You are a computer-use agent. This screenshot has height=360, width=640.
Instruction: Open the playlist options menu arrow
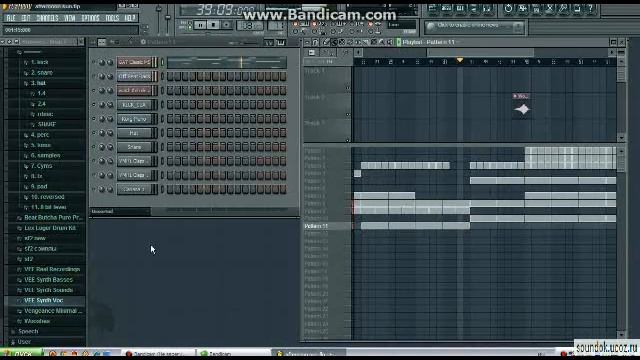click(x=307, y=42)
